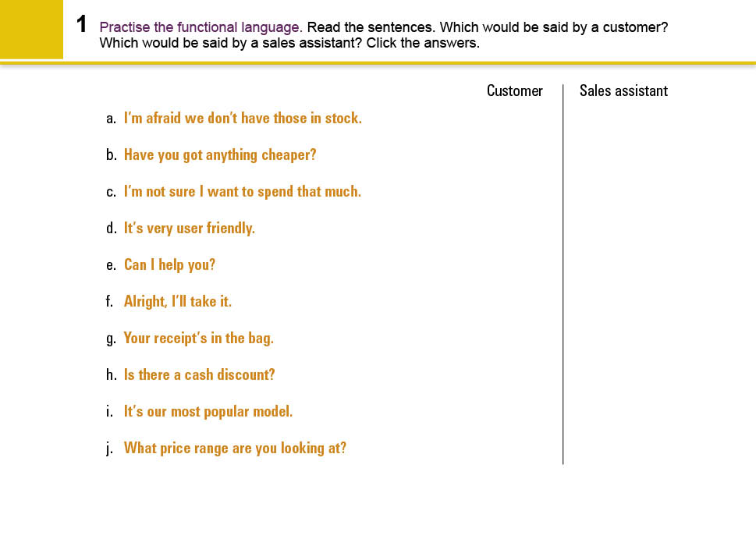
Task: Click the vertical divider between the columns
Action: pyautogui.click(x=563, y=273)
